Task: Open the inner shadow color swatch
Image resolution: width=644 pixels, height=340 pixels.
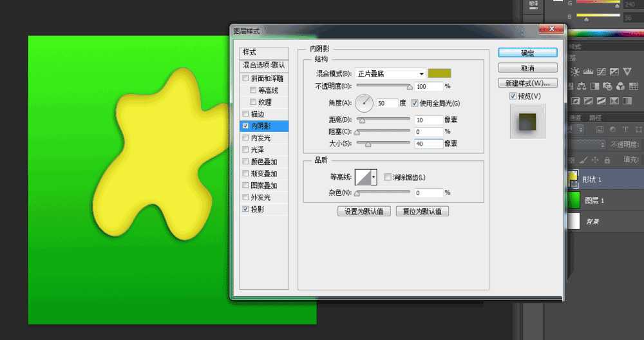Action: [439, 73]
